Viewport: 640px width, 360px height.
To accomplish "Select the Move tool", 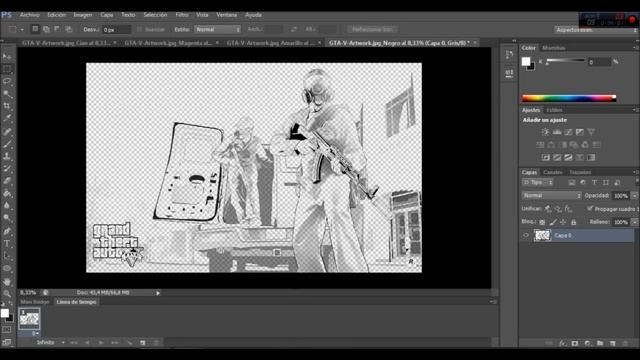I will (x=7, y=56).
